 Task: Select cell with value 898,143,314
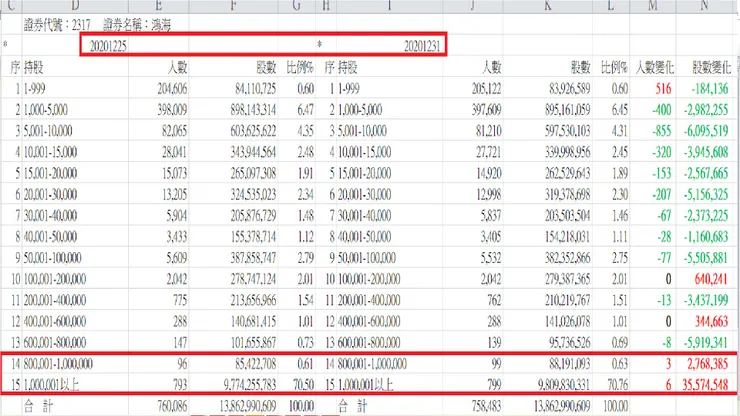coord(253,110)
